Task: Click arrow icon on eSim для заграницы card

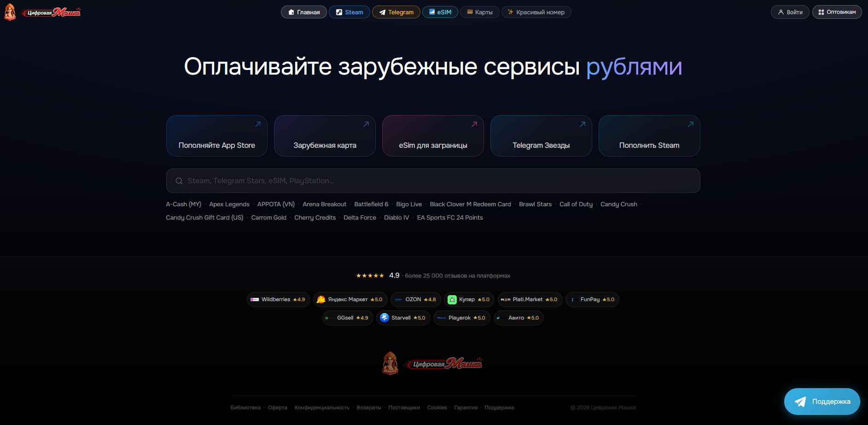Action: click(x=474, y=124)
